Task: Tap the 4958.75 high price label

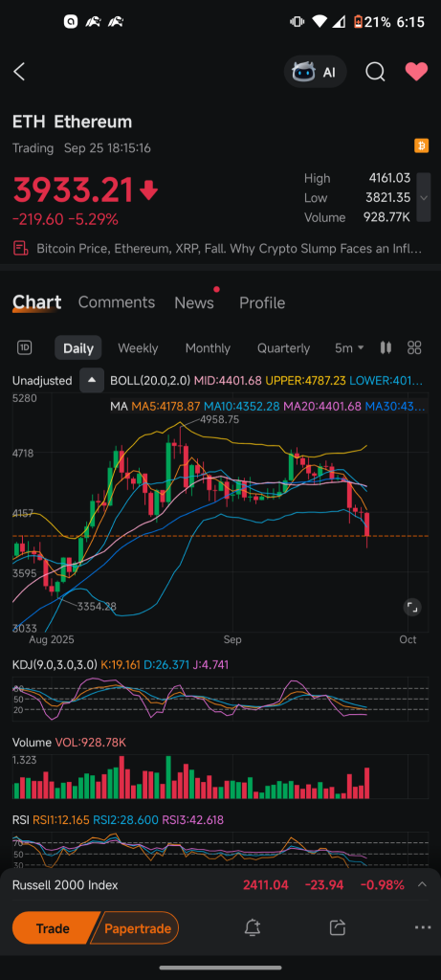Action: click(x=219, y=420)
